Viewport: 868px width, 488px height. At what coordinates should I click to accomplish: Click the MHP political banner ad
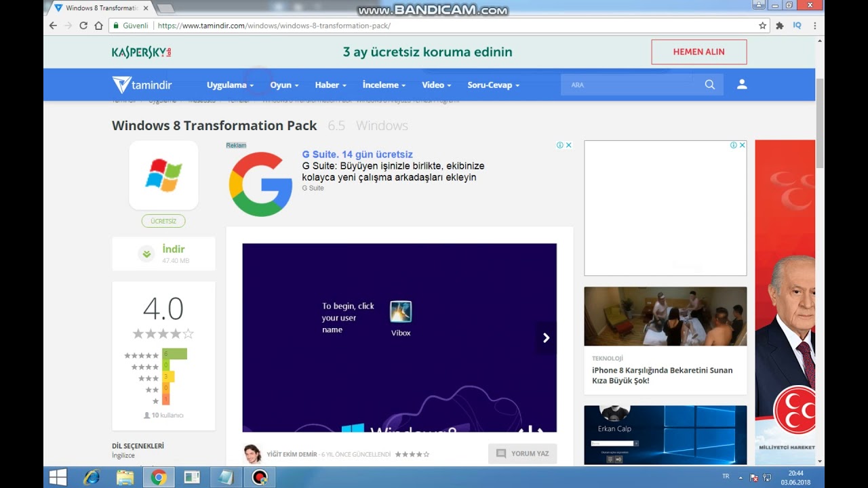click(785, 302)
